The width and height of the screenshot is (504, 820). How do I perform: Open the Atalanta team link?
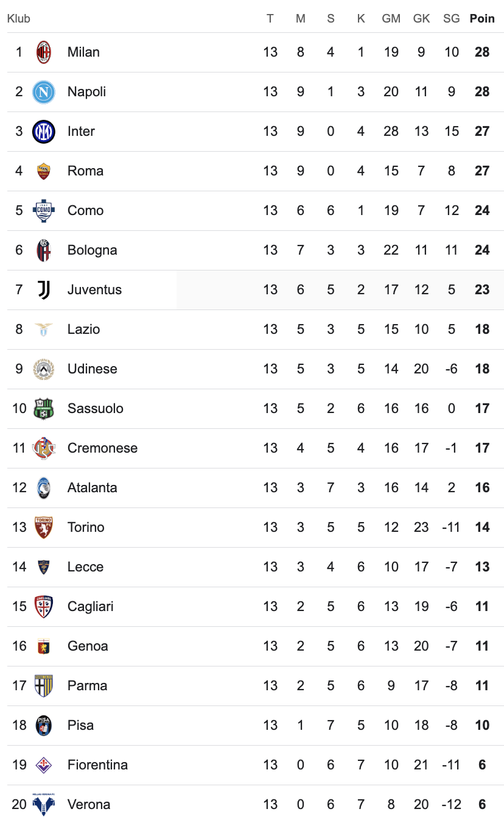point(92,488)
